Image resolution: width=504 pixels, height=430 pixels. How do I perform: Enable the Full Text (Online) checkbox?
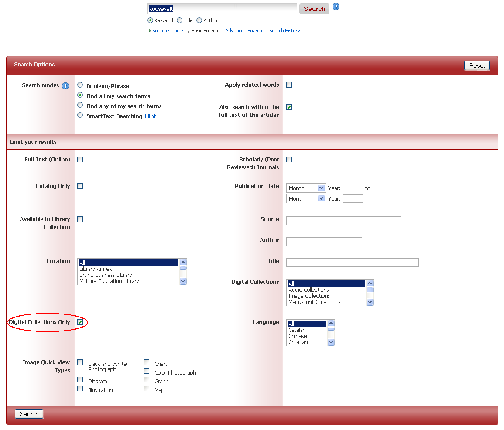click(x=80, y=160)
